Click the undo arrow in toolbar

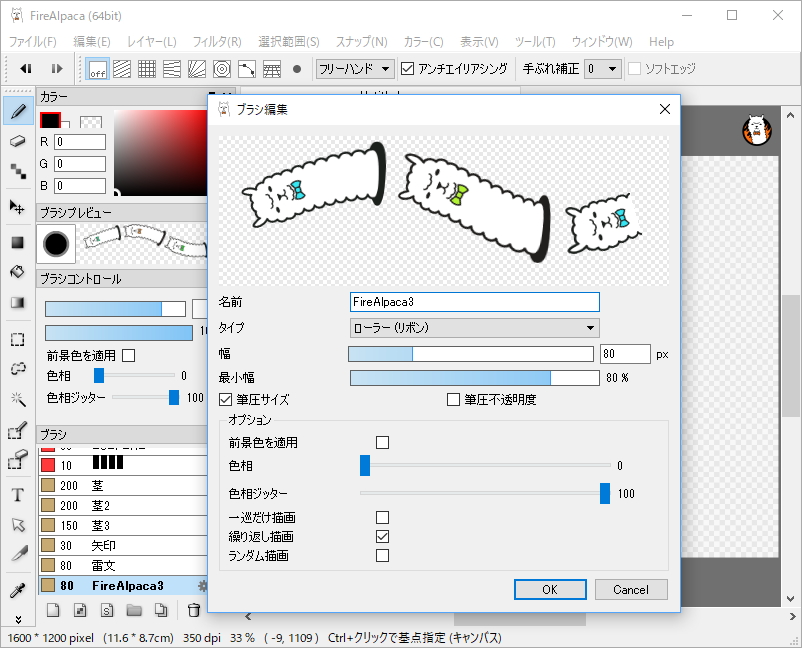[x=26, y=69]
